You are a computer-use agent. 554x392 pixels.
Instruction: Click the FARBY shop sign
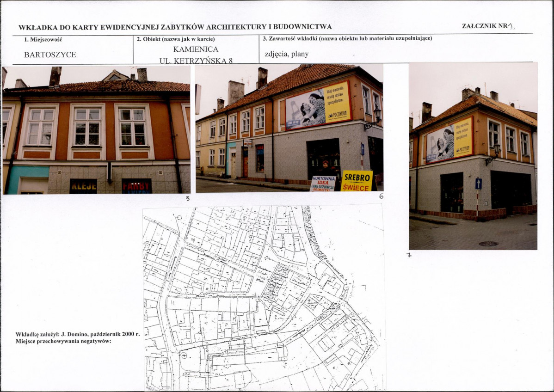point(137,186)
